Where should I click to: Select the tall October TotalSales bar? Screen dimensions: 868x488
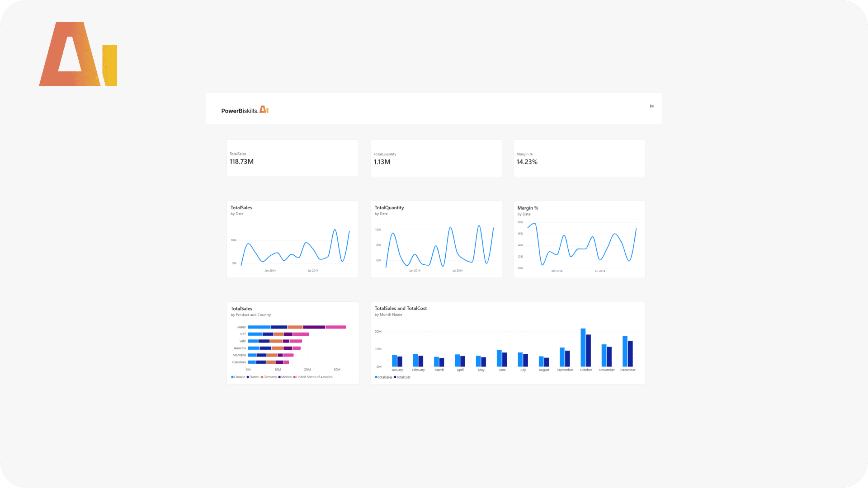pyautogui.click(x=583, y=347)
